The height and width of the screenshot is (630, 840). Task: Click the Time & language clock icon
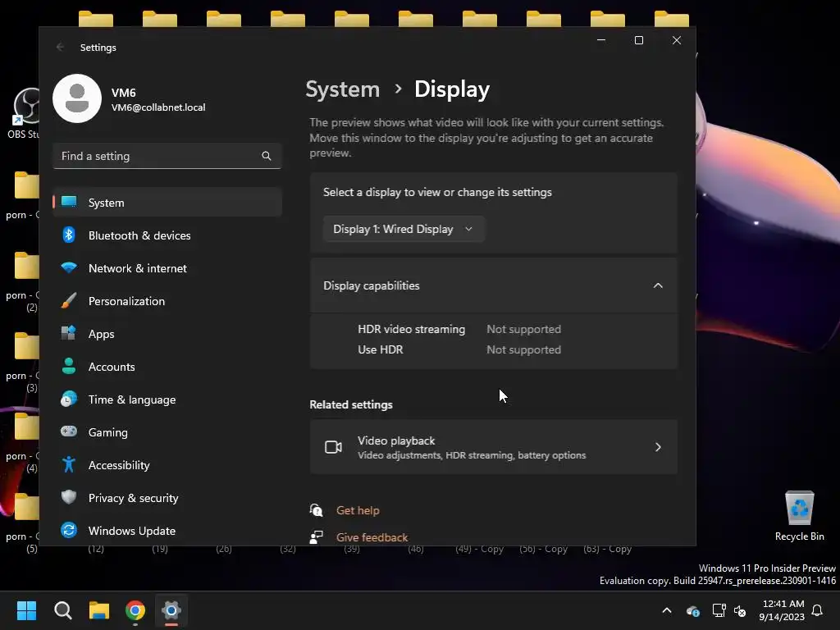pos(69,399)
